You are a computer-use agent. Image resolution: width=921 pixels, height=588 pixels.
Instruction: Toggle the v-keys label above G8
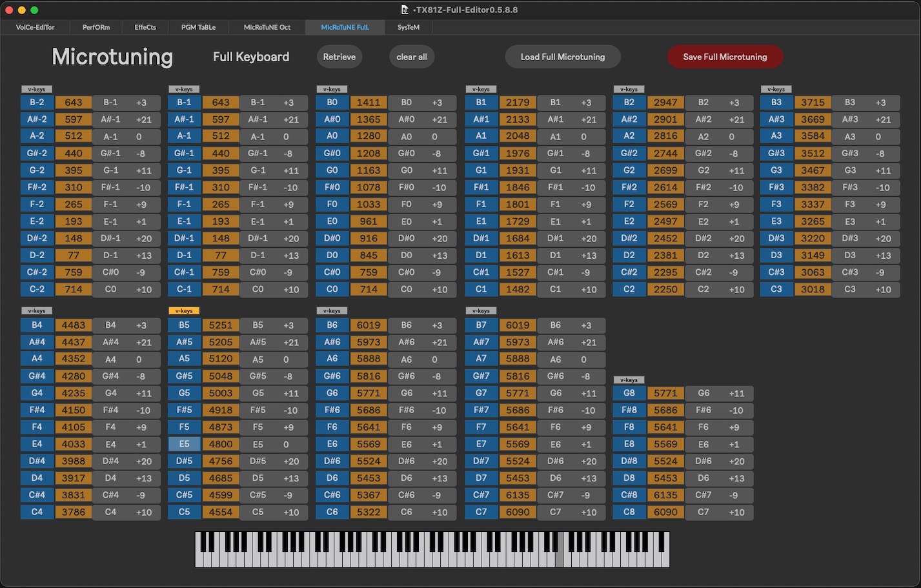coord(629,380)
